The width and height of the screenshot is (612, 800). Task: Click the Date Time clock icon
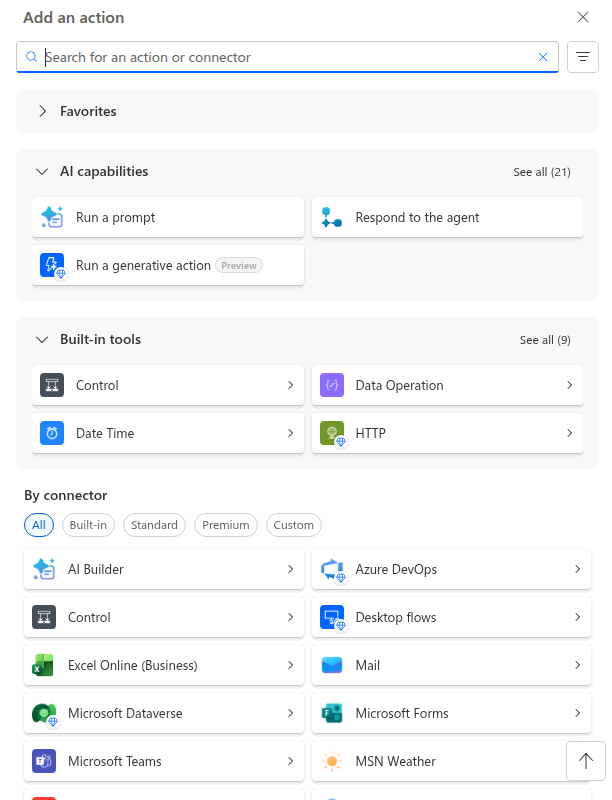tap(52, 433)
